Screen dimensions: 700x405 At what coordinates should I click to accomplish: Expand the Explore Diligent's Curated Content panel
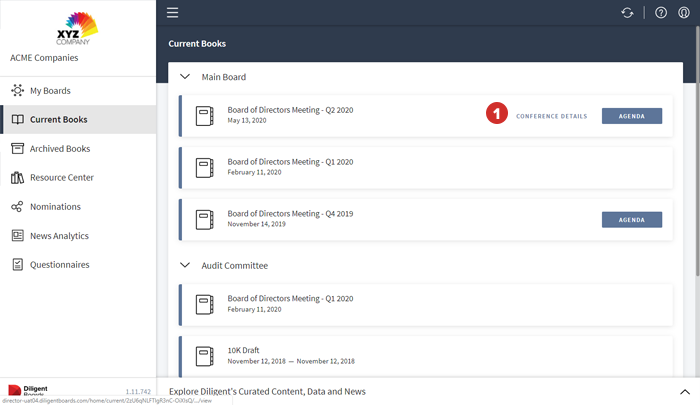[x=684, y=392]
